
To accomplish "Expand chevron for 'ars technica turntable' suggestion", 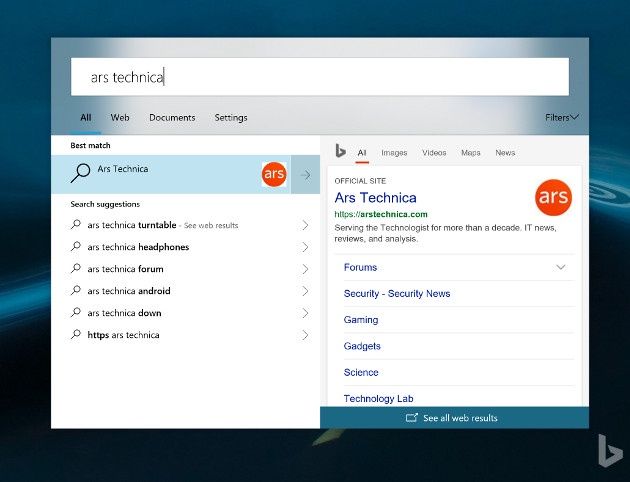I will pyautogui.click(x=305, y=225).
